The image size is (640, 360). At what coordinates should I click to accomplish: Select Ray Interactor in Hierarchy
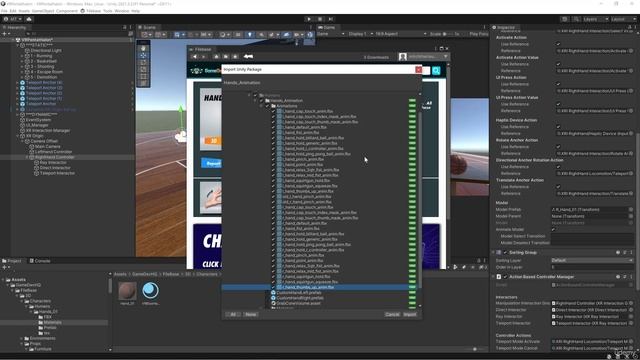pos(53,162)
